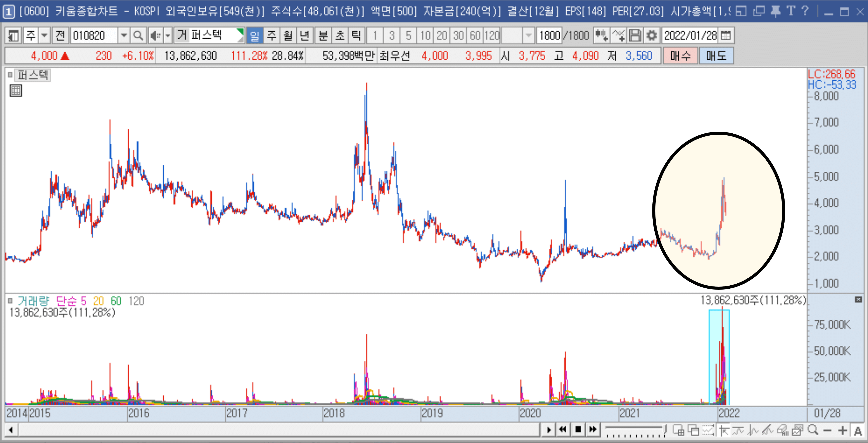
Task: Toggle the 거래량 volume indicator checkbox
Action: 10,300
